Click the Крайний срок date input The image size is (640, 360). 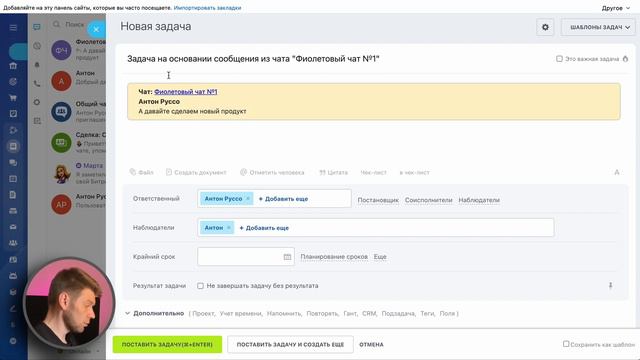click(x=246, y=257)
